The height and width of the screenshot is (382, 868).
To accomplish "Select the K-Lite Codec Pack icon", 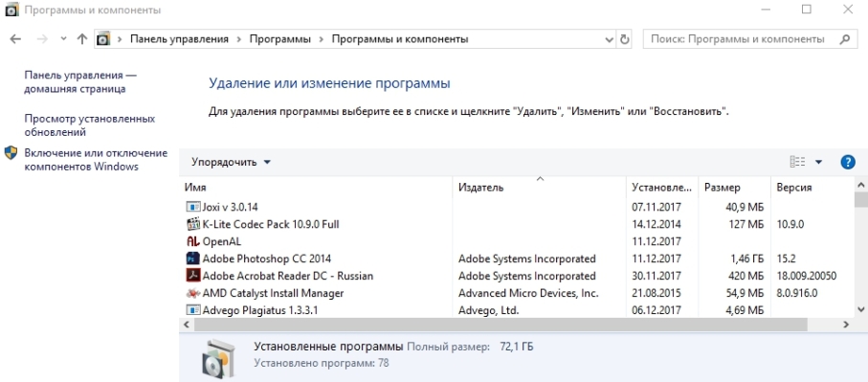I will (192, 224).
